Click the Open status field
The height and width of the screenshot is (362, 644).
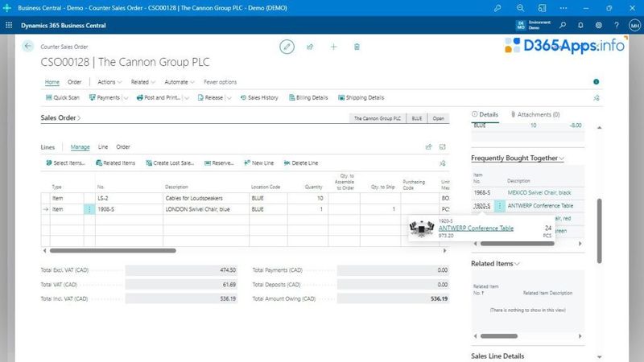tap(438, 118)
